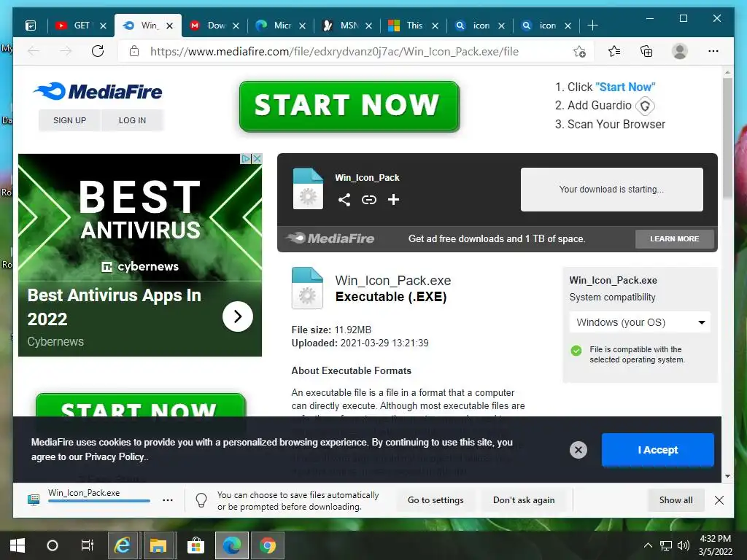Click the browser Back arrow
747x560 pixels.
[x=34, y=51]
